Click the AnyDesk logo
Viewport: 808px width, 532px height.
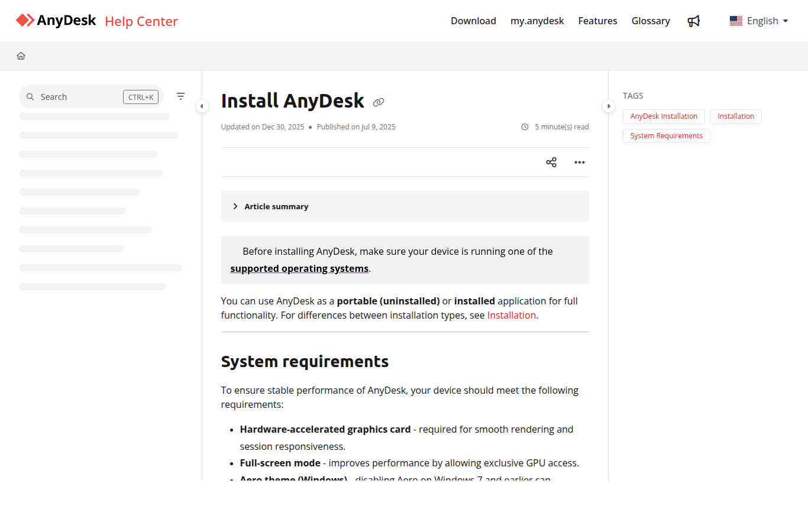(x=56, y=21)
